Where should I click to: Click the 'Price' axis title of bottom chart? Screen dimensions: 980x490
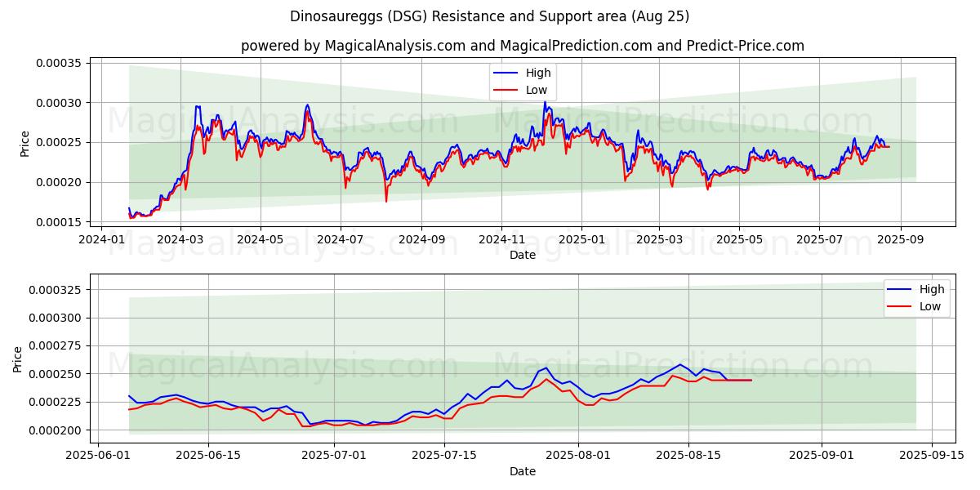coord(18,359)
